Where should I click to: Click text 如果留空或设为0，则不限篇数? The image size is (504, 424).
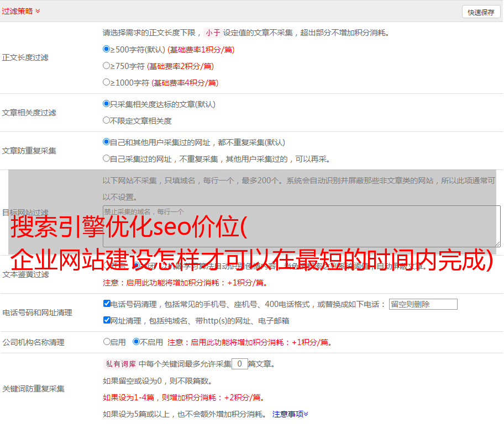click(158, 381)
